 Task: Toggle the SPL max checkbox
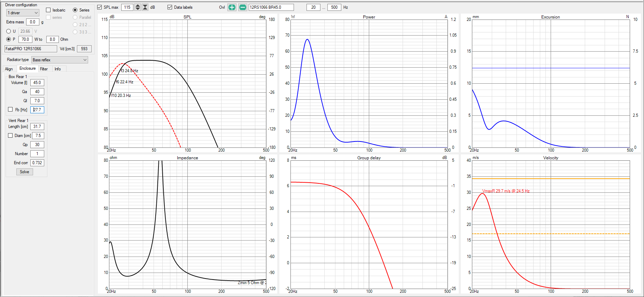[100, 7]
